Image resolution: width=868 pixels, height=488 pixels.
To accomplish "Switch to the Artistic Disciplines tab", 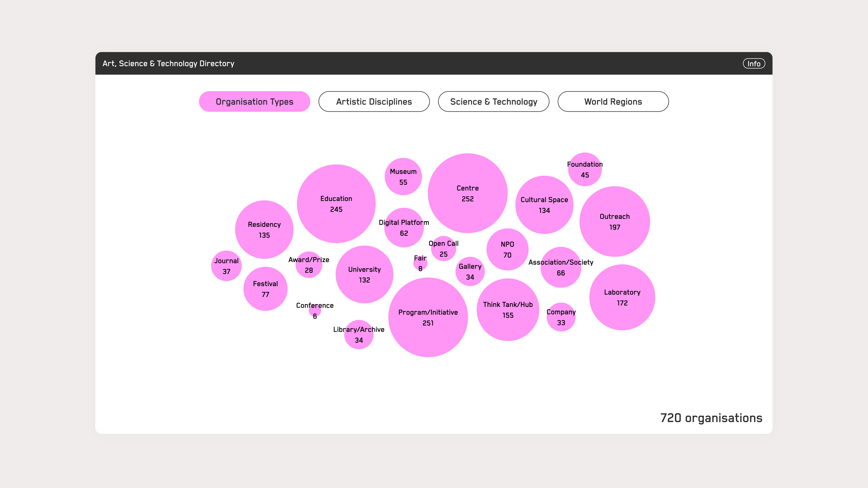I will (374, 101).
